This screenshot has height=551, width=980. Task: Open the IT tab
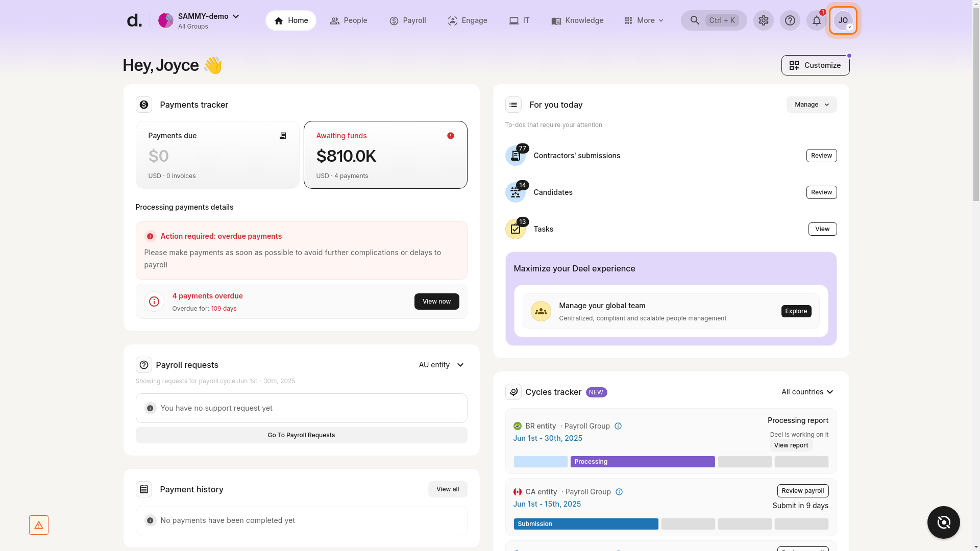point(519,20)
